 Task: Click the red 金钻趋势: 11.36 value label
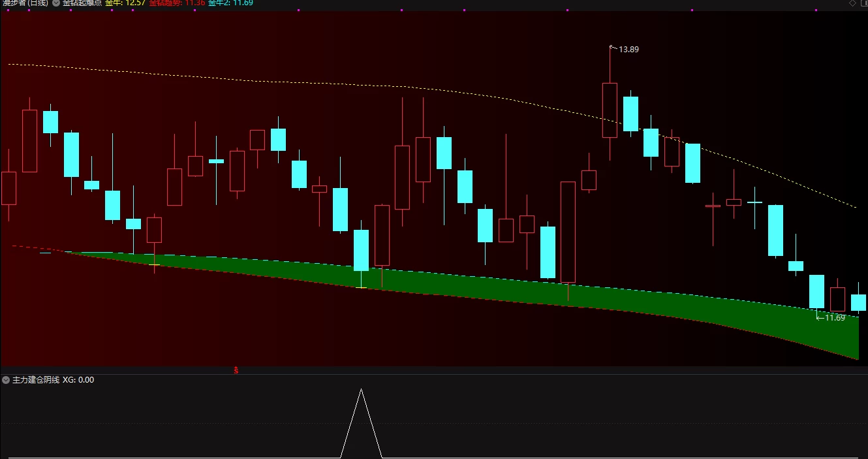pos(177,3)
